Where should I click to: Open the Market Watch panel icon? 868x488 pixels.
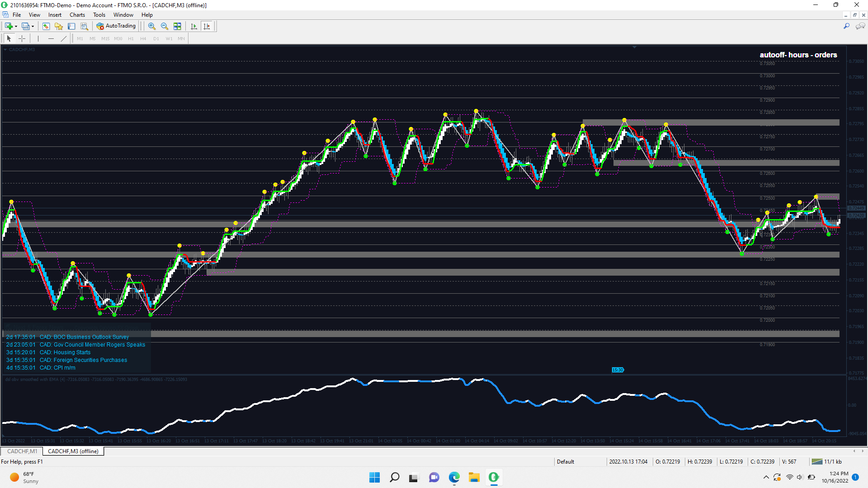[46, 26]
